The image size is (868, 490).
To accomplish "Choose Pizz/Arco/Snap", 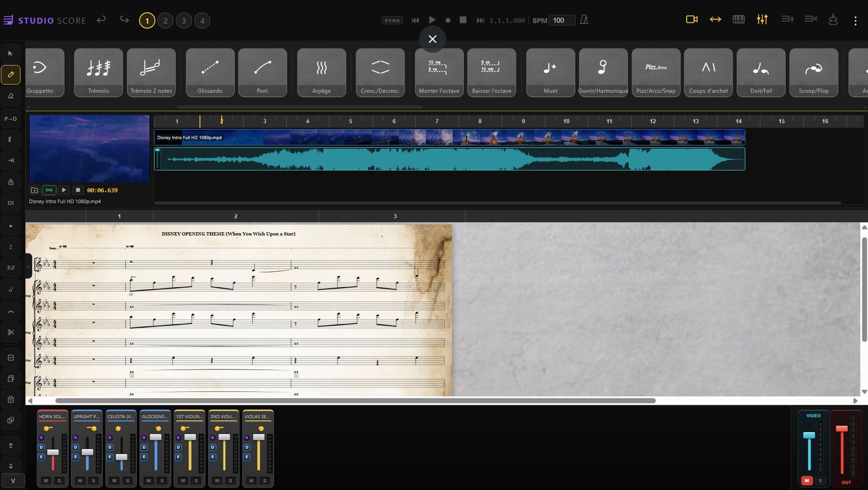I will tap(656, 73).
